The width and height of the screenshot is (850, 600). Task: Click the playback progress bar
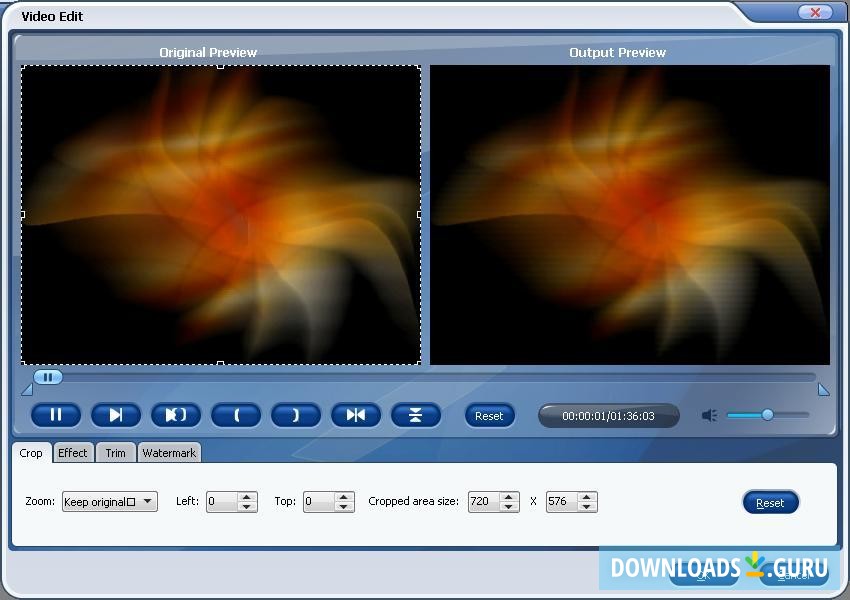click(400, 377)
